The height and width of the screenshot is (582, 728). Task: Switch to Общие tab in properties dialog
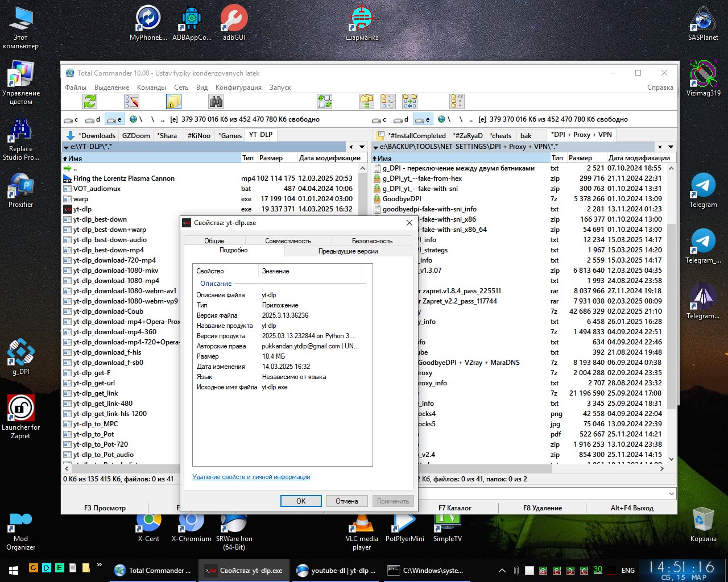[214, 241]
